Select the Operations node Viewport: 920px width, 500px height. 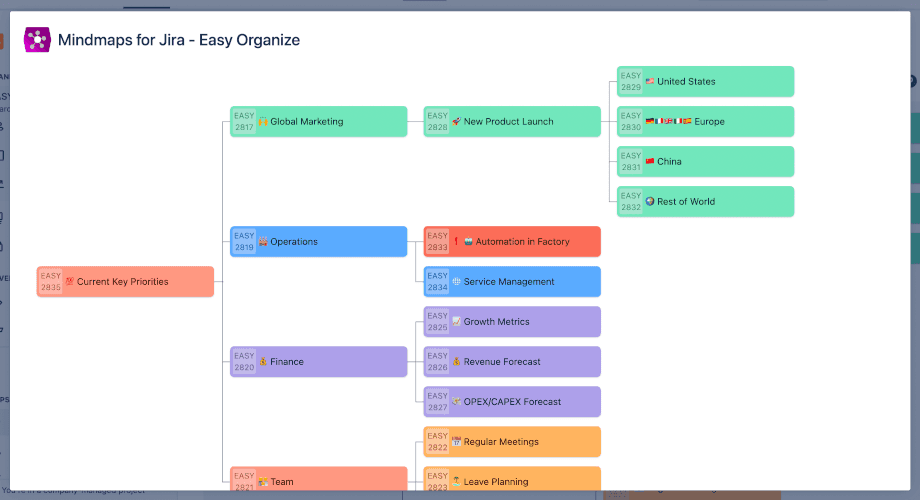[319, 242]
